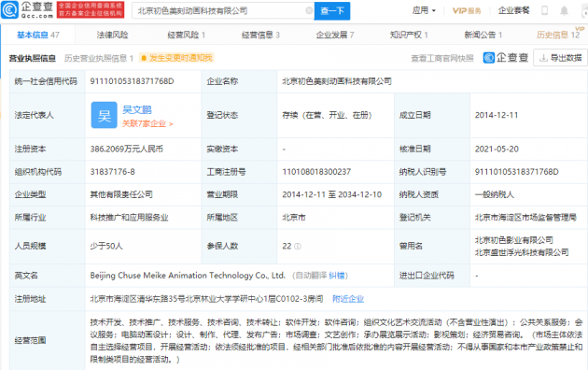Screen dimensions: 588x370
Task: Select business term 2014-12-11 至 2034-12-10
Action: (x=332, y=194)
